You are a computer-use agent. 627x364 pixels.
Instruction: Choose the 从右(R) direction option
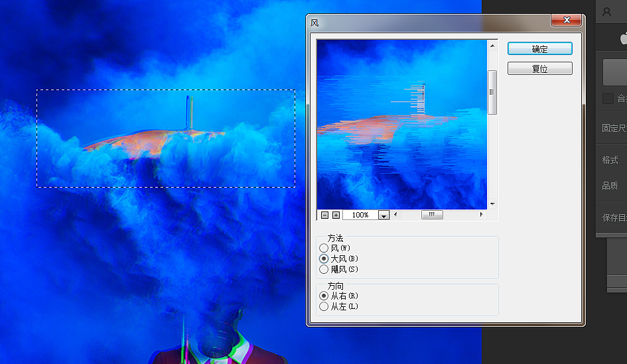click(324, 296)
